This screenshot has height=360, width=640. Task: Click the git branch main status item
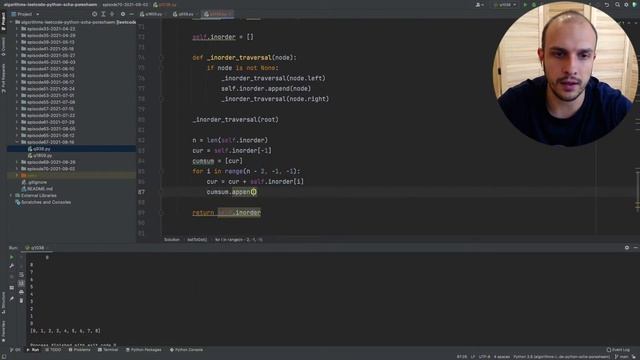[x=622, y=357]
